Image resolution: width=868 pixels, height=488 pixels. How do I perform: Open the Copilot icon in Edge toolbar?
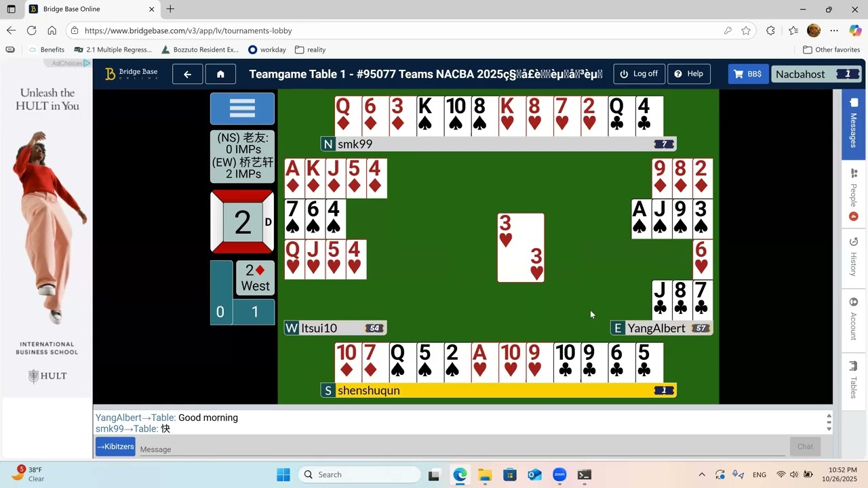[854, 30]
